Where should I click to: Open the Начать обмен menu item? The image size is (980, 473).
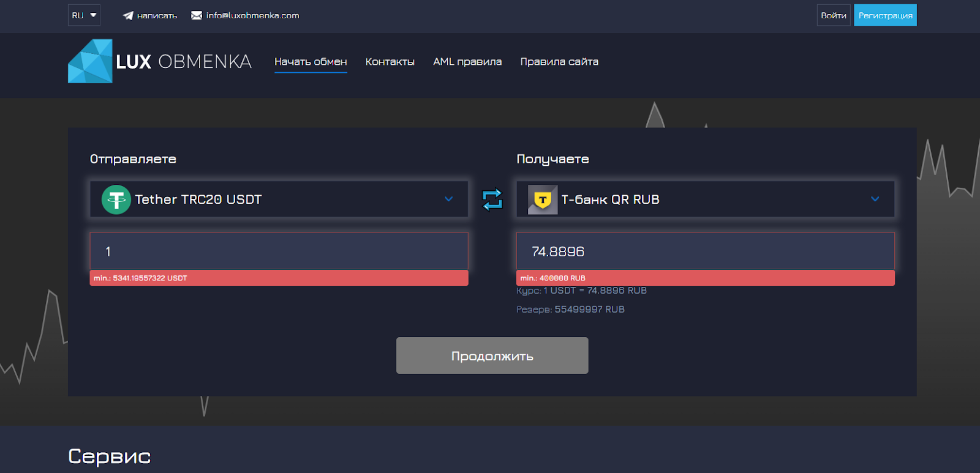pos(311,62)
